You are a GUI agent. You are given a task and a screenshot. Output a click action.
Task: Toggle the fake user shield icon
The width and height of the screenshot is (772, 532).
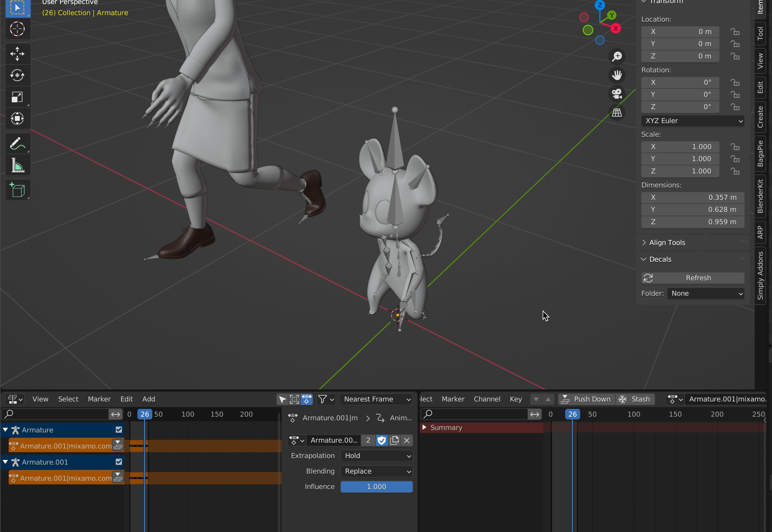(x=381, y=440)
